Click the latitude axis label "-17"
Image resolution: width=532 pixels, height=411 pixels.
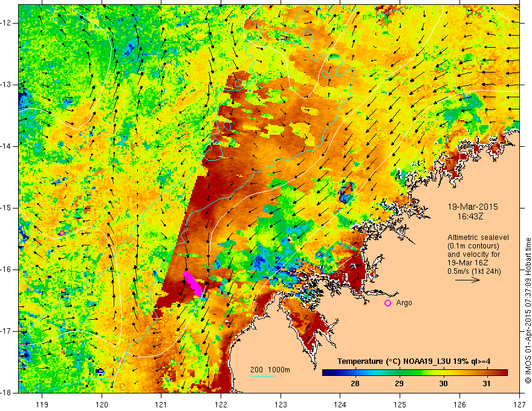pos(7,331)
